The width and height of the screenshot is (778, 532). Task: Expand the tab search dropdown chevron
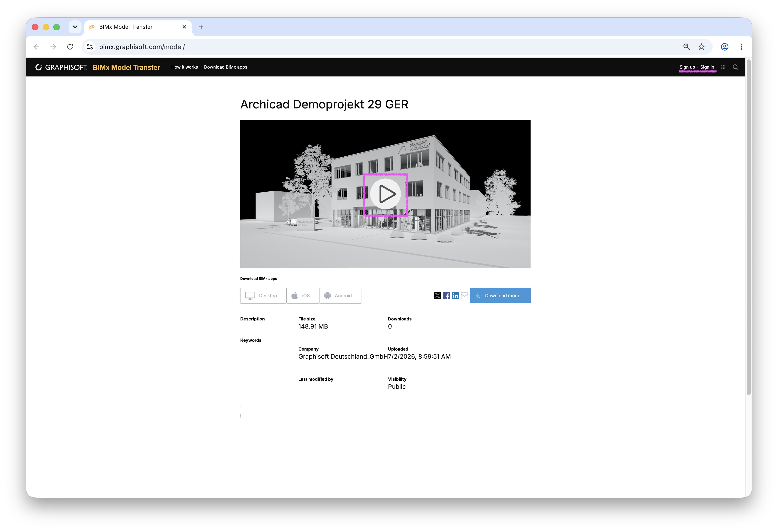click(75, 27)
